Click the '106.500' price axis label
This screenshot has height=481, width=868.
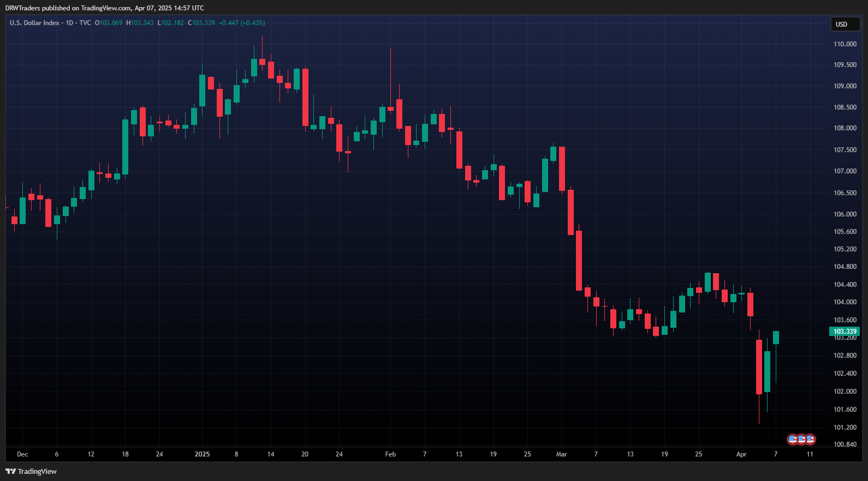[845, 193]
